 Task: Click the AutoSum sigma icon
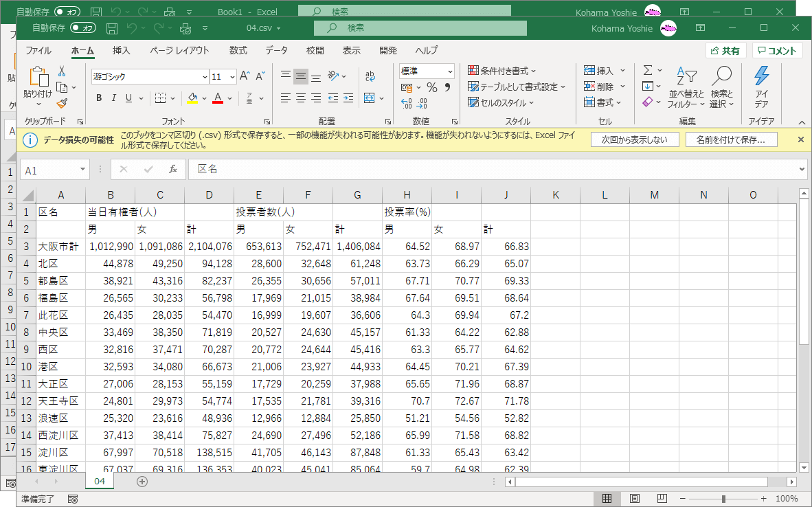(x=647, y=71)
